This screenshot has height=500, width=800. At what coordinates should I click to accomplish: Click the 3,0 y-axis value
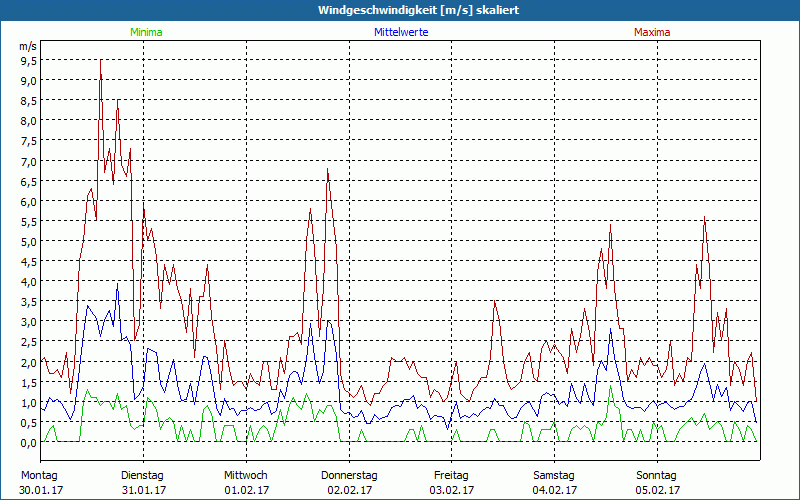(x=29, y=321)
